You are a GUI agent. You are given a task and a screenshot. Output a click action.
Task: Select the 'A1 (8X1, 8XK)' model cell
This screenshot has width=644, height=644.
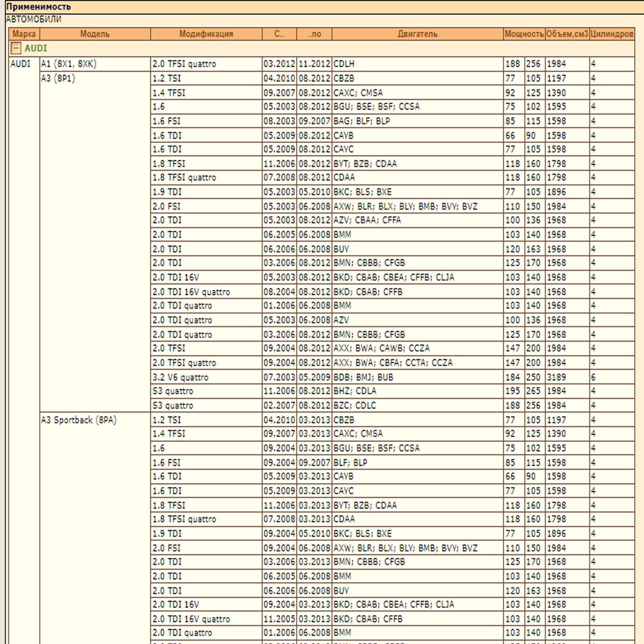point(95,64)
